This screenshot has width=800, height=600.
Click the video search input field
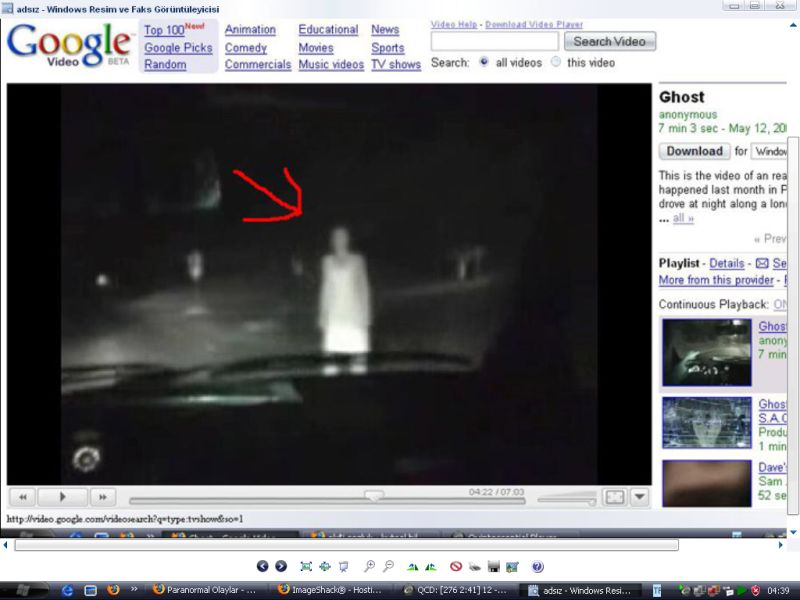(x=494, y=41)
